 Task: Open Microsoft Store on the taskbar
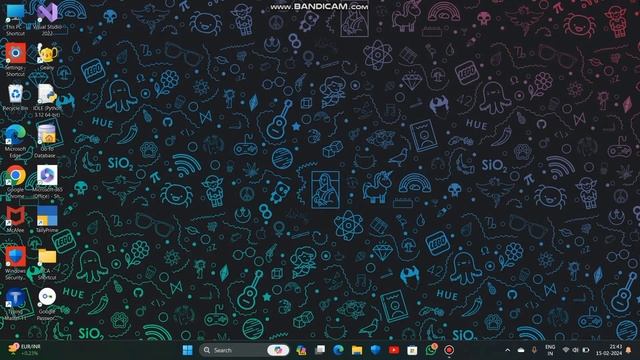click(x=412, y=350)
